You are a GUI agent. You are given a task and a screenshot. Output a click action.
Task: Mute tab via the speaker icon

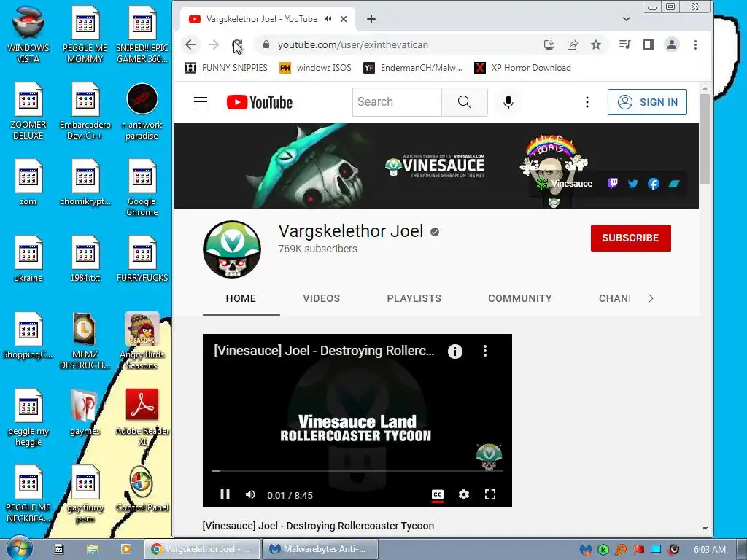328,19
